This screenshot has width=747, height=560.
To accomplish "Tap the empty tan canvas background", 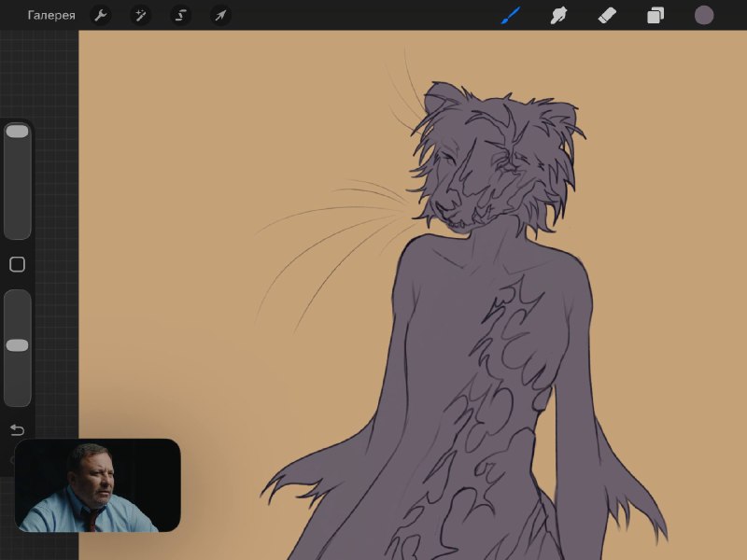I will (x=190, y=143).
